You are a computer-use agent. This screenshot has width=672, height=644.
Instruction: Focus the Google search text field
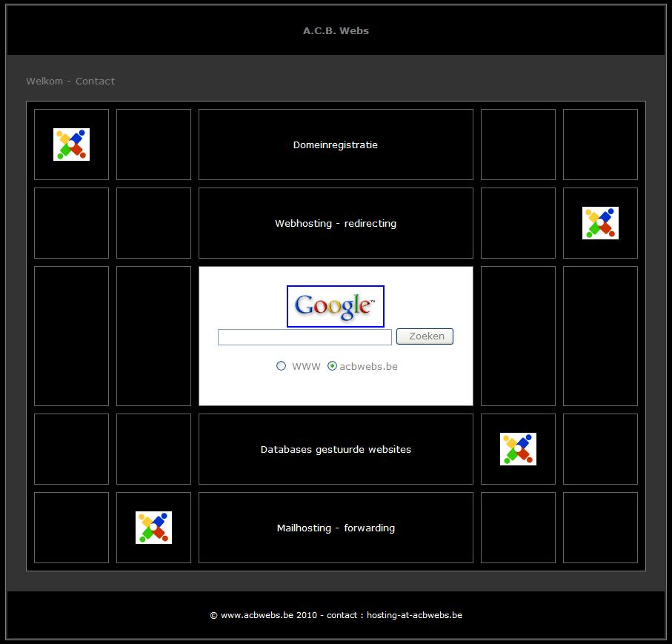305,337
